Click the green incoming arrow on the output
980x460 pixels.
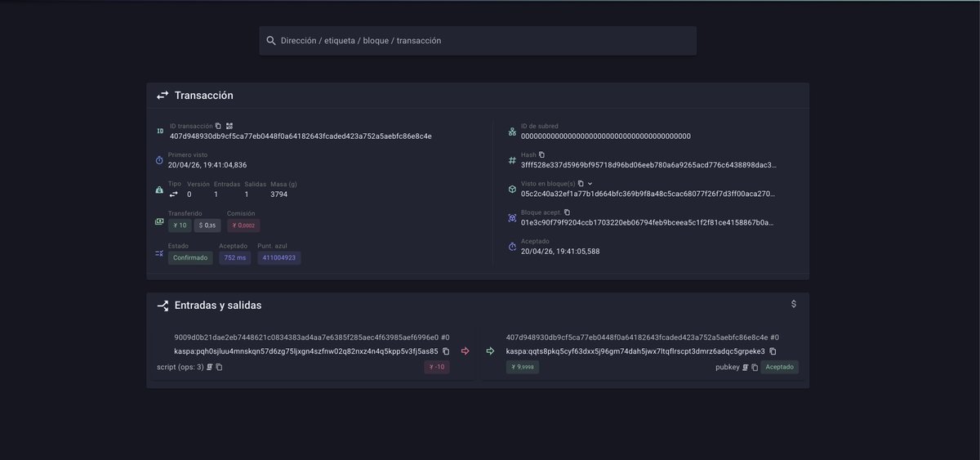tap(490, 351)
